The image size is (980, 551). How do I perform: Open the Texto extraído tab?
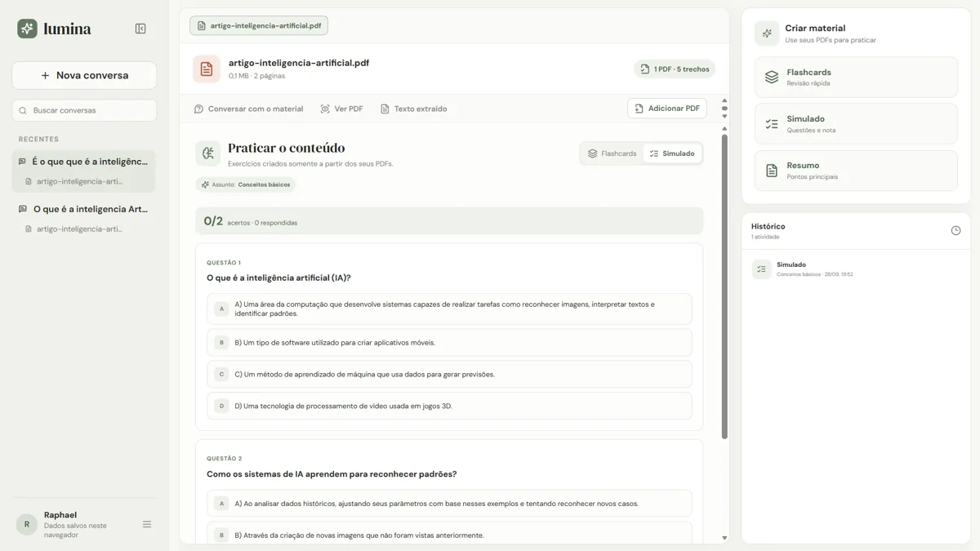click(x=413, y=109)
